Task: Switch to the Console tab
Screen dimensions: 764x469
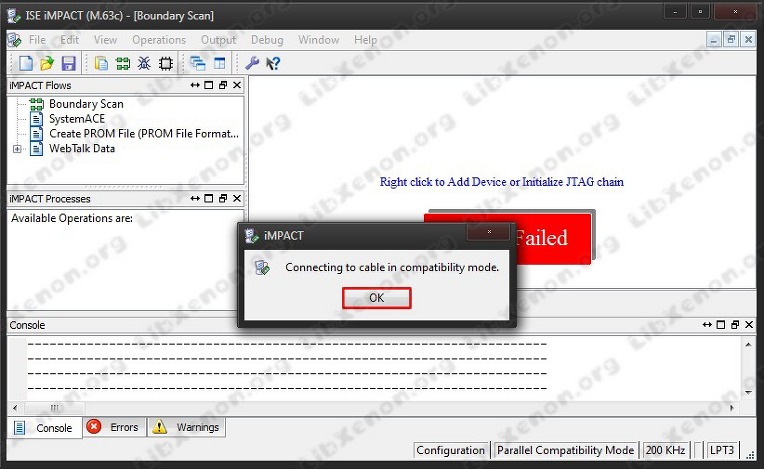Action: (45, 428)
